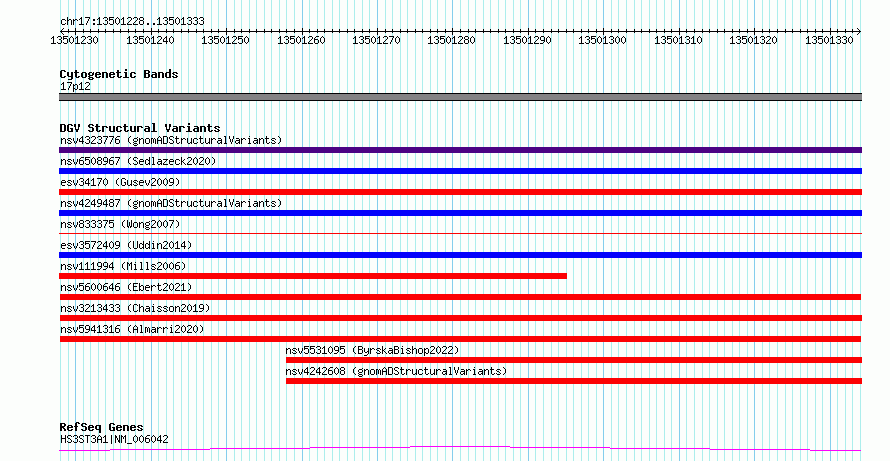Click the shorter red nsv111994 variant bar

pos(313,276)
